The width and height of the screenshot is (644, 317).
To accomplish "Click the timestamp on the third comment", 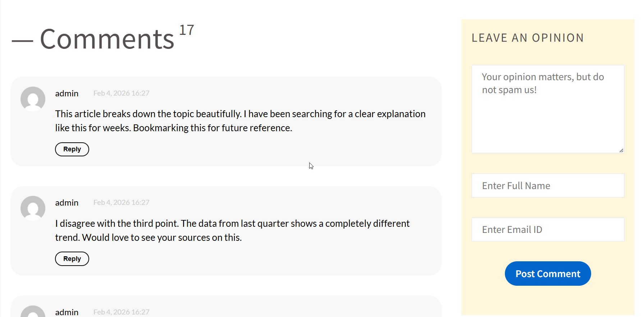I will pyautogui.click(x=121, y=312).
